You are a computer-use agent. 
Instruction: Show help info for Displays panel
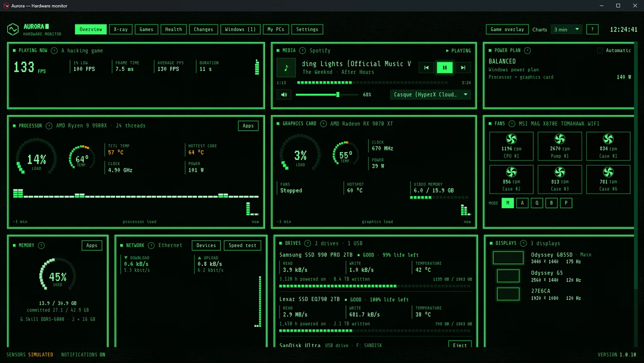(x=523, y=244)
